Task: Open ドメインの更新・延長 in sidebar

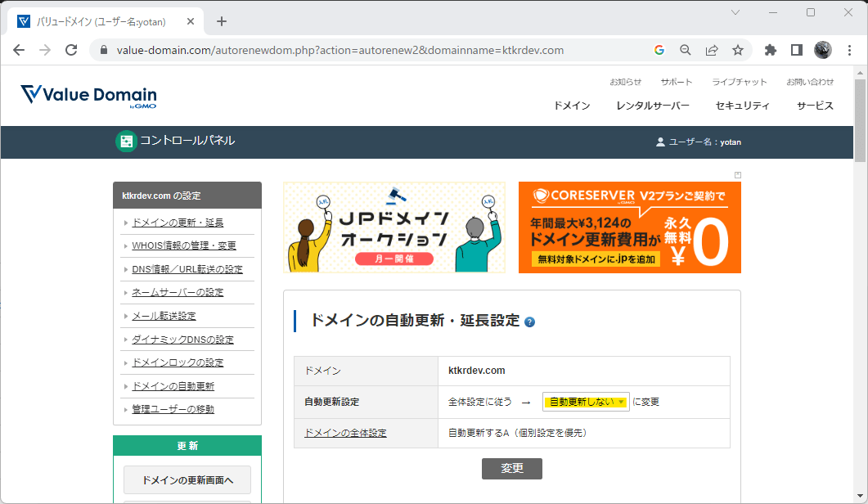Action: coord(178,223)
